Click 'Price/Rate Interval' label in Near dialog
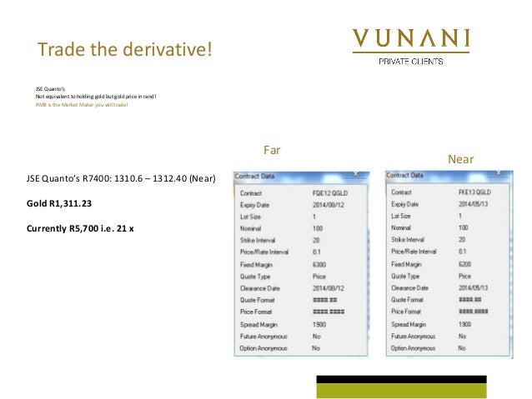Viewport: 532px width, 399px height. pos(414,252)
